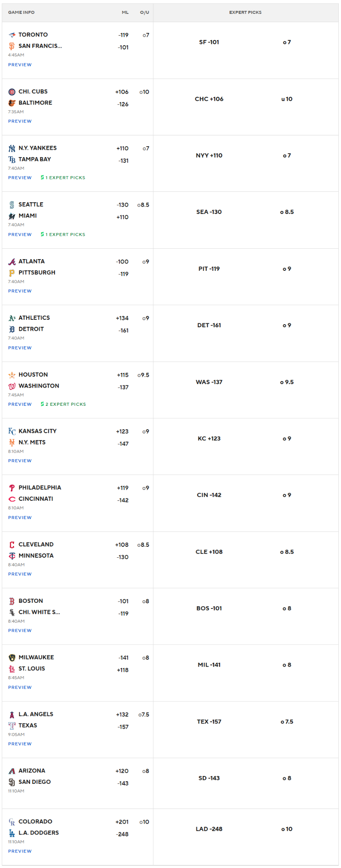The height and width of the screenshot is (868, 341).
Task: Click the N.Y. Yankees logo icon
Action: [12, 148]
